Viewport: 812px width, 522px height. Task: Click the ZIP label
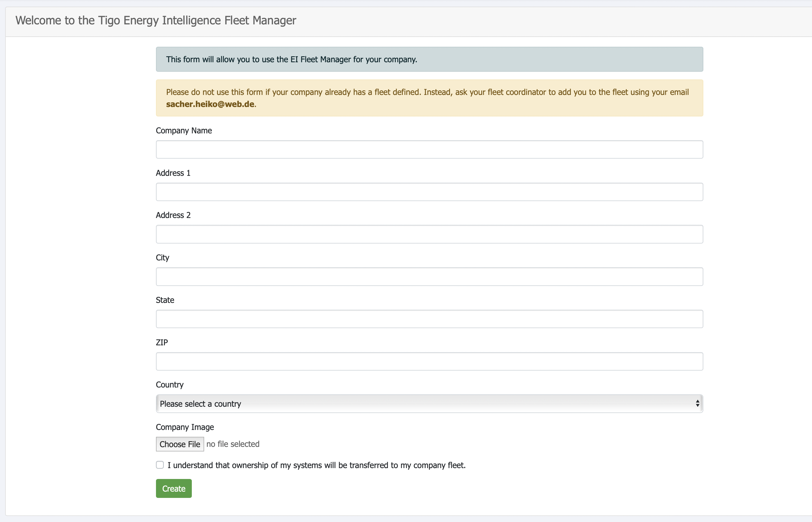162,342
